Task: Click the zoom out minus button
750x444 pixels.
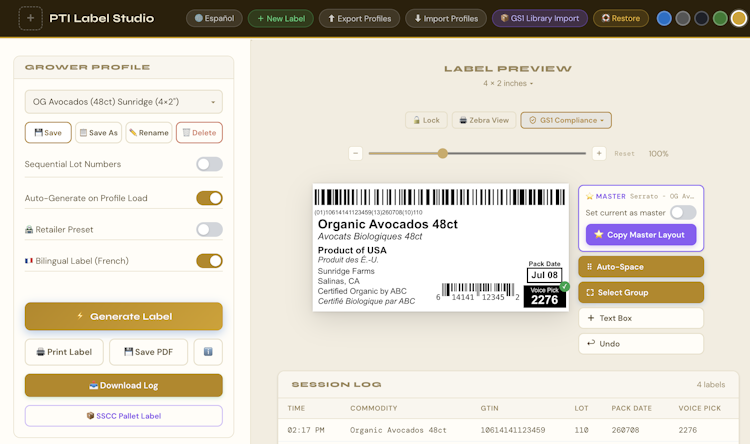Action: point(355,154)
